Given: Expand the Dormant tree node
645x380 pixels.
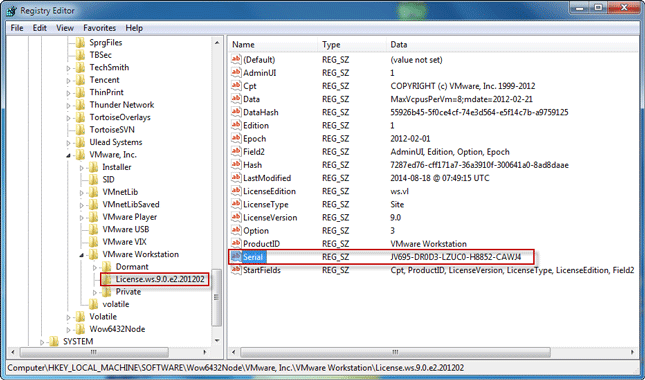Looking at the screenshot, I should click(x=95, y=267).
